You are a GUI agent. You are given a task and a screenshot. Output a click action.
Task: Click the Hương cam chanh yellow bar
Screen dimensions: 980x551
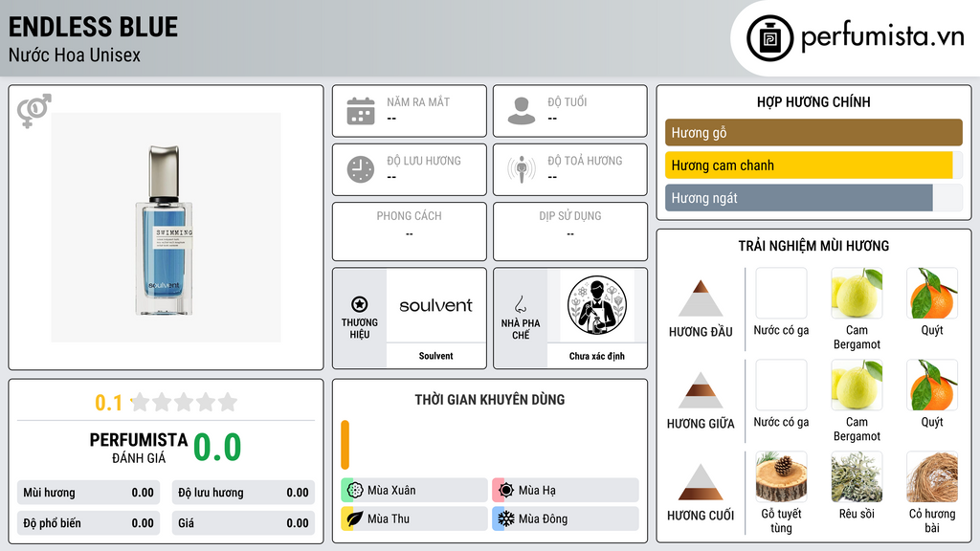coord(809,165)
